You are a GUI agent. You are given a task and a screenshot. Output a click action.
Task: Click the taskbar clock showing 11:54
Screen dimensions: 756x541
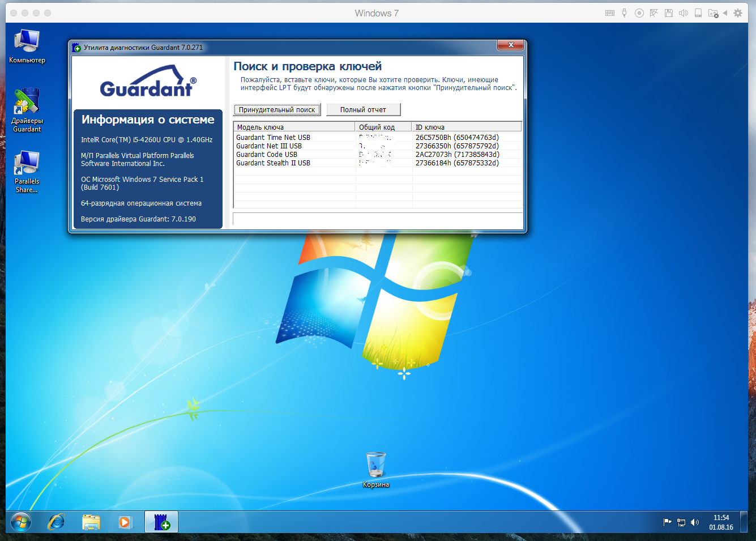(721, 522)
